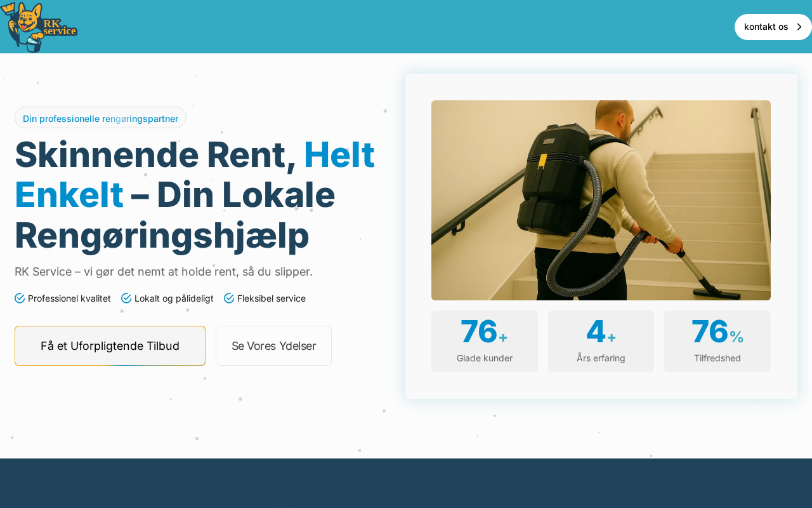Click the chevron arrow in kontakt os
This screenshot has height=508, width=812.
tap(799, 27)
